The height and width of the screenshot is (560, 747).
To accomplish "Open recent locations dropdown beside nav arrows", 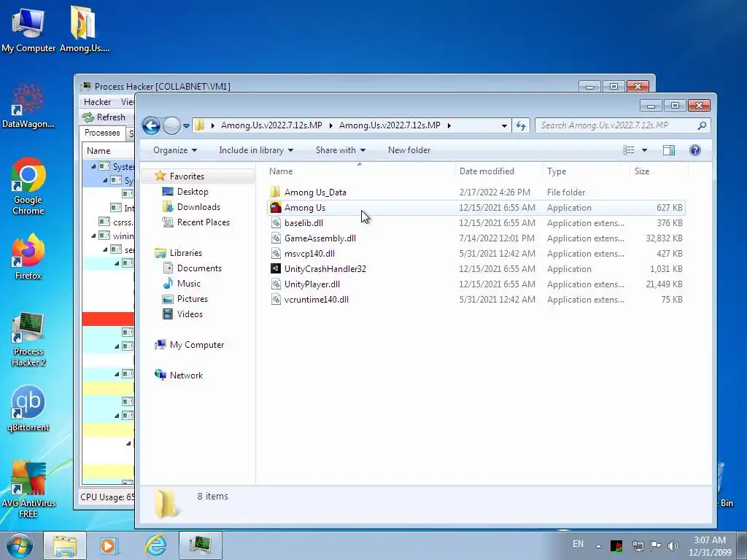I will coord(186,126).
